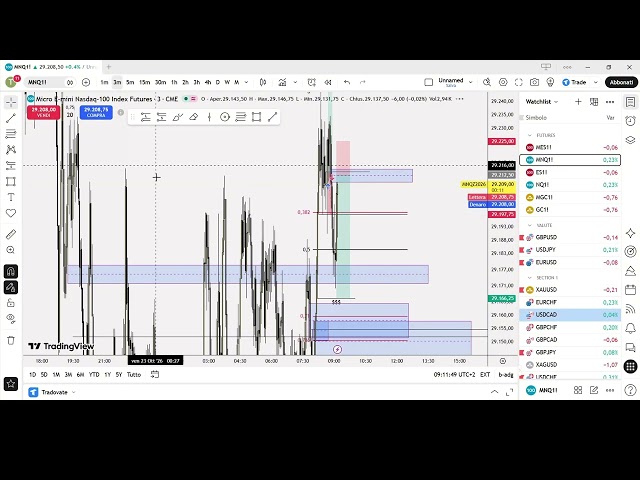Open favorites star toolbar button

[x=11, y=383]
